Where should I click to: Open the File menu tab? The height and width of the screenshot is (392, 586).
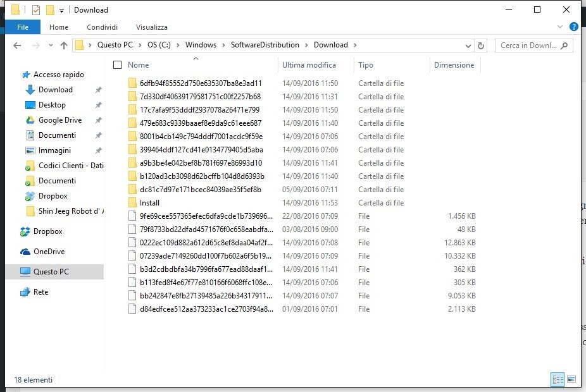pos(23,27)
